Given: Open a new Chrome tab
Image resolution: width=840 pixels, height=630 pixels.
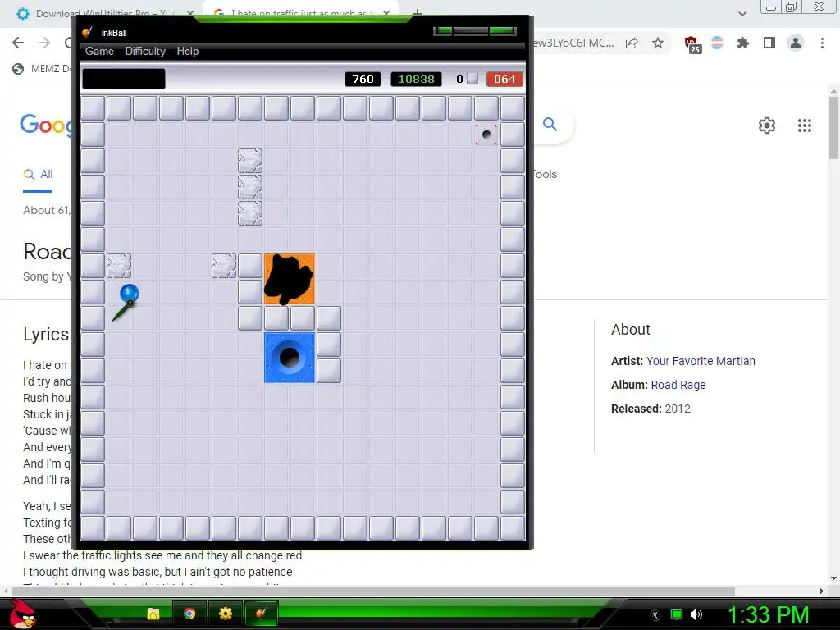Looking at the screenshot, I should click(418, 12).
